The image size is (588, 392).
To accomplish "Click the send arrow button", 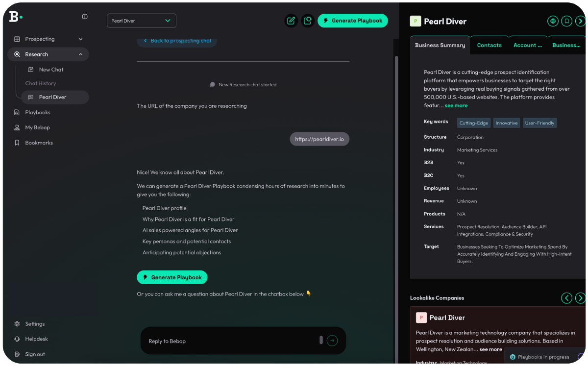I will click(332, 341).
